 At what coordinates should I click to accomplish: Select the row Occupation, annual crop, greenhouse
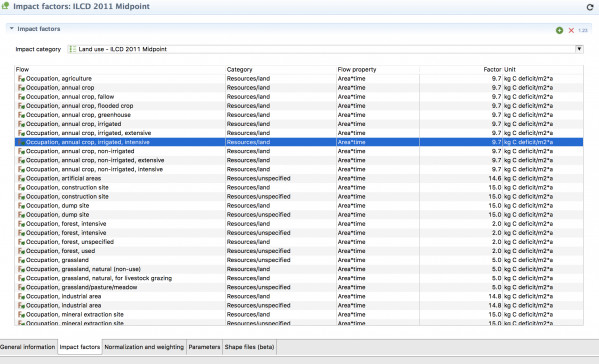299,115
